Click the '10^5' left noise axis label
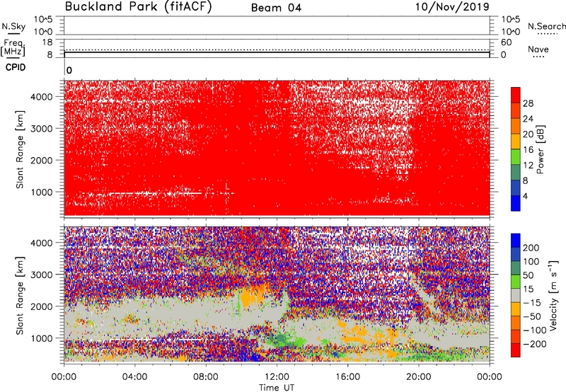 pyautogui.click(x=43, y=19)
